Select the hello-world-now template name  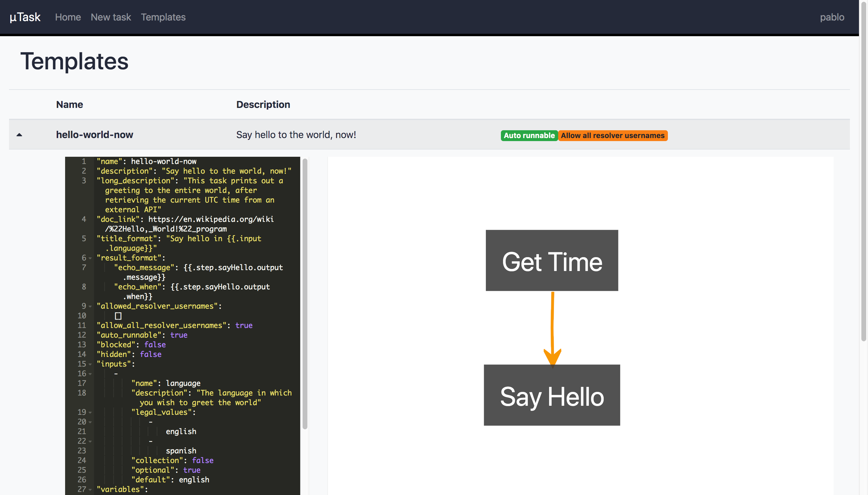coord(94,135)
